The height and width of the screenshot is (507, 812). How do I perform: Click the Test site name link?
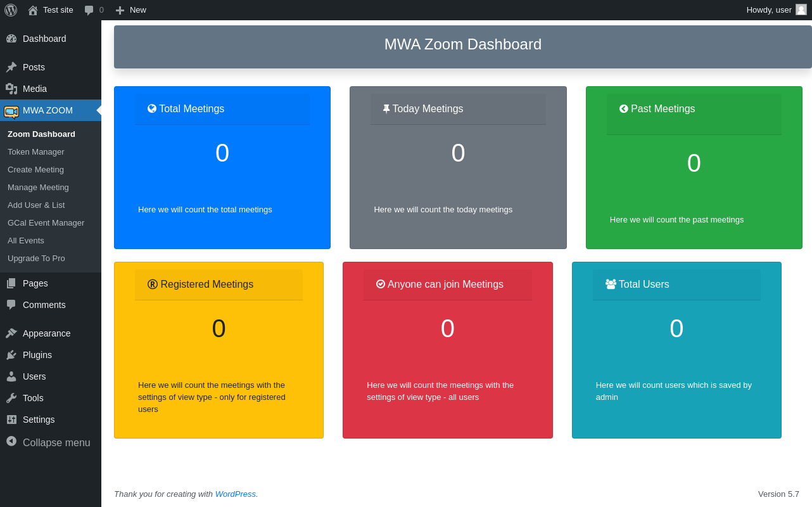click(58, 10)
